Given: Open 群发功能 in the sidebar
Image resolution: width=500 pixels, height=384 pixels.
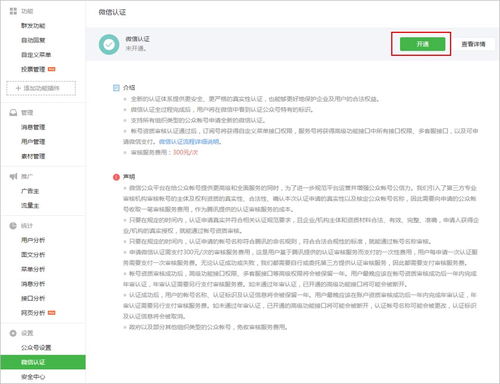Looking at the screenshot, I should pos(33,26).
